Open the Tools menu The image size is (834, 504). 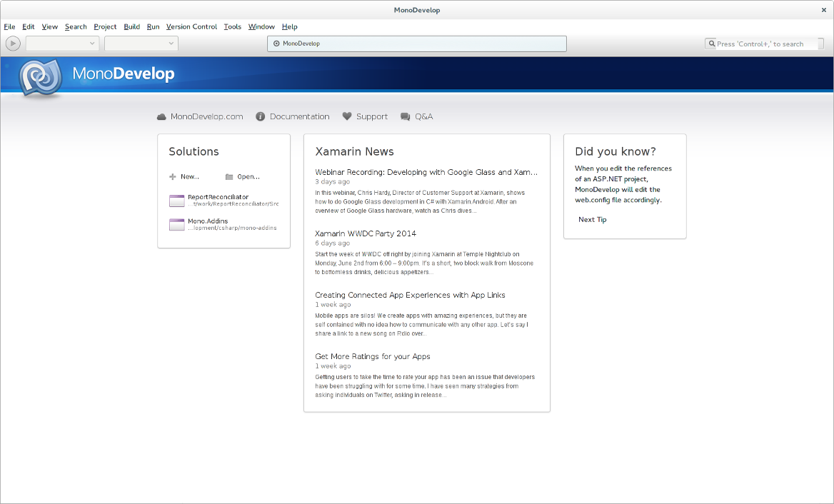coord(232,26)
